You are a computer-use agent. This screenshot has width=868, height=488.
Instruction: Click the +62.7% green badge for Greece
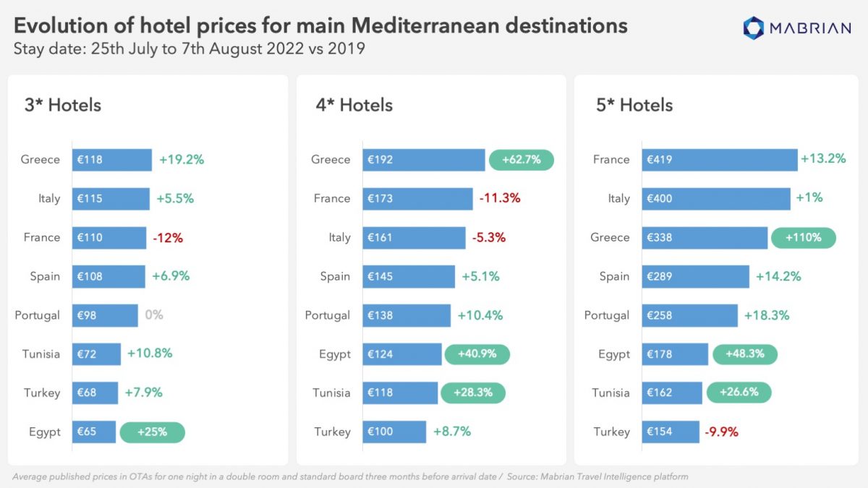tap(522, 160)
